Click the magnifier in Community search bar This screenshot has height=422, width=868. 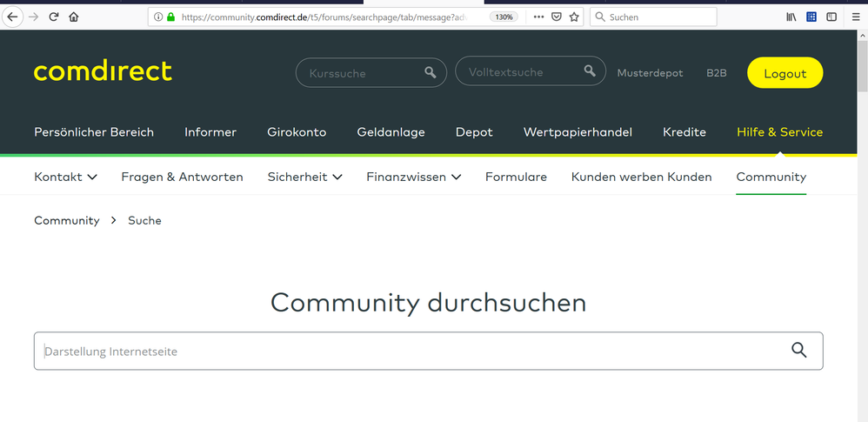[x=798, y=351]
